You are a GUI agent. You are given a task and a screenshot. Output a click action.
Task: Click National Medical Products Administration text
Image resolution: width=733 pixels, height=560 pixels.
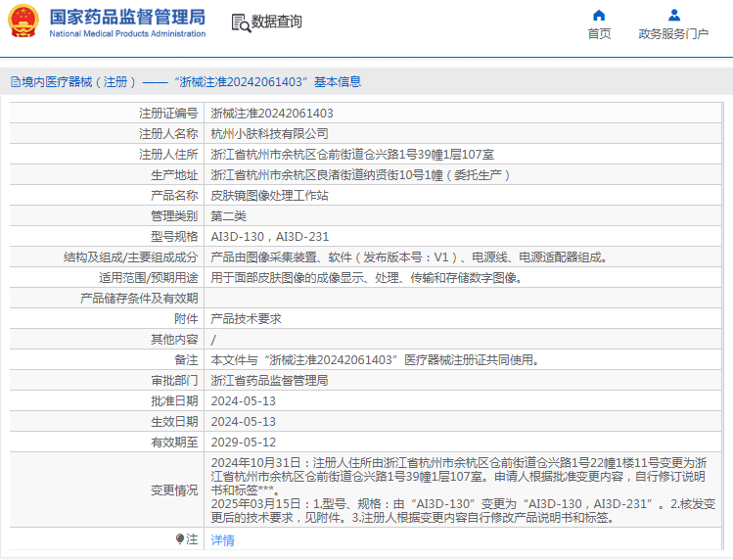click(127, 33)
